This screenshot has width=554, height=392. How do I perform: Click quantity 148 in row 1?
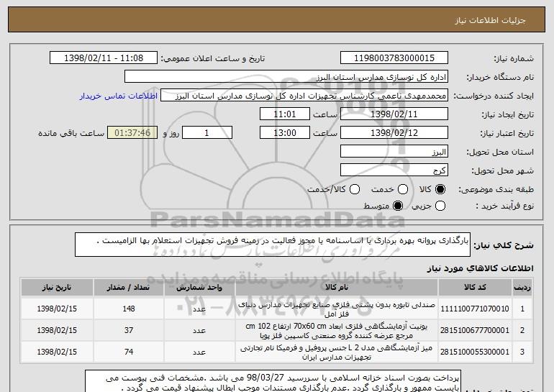click(x=129, y=309)
